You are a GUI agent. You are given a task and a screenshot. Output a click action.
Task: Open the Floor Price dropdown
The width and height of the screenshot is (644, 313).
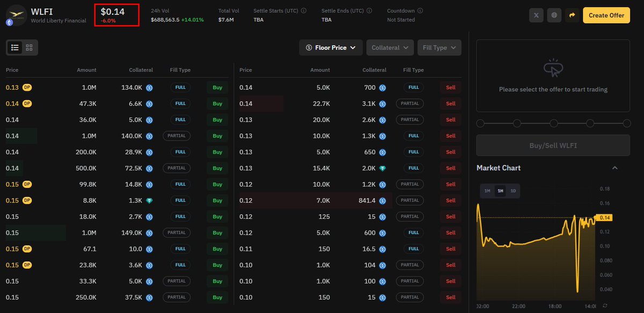[331, 47]
